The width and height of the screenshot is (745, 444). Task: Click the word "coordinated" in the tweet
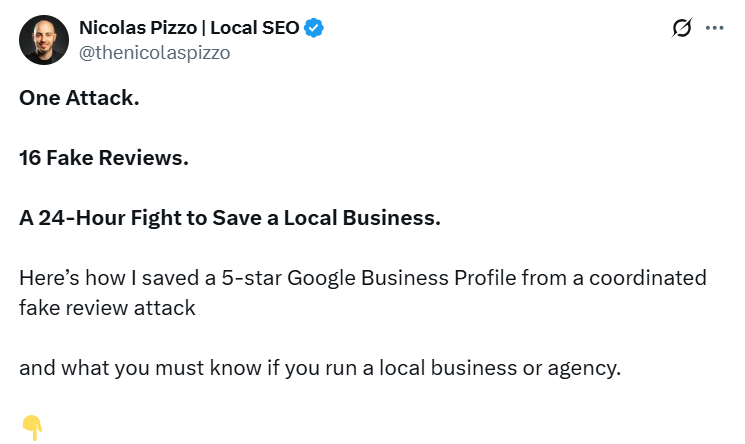coord(654,277)
